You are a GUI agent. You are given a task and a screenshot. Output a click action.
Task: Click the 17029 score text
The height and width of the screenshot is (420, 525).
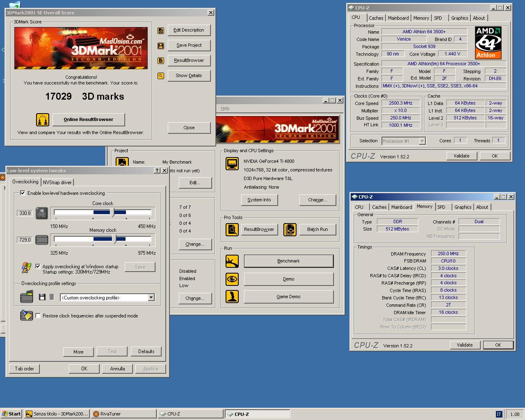click(x=58, y=96)
